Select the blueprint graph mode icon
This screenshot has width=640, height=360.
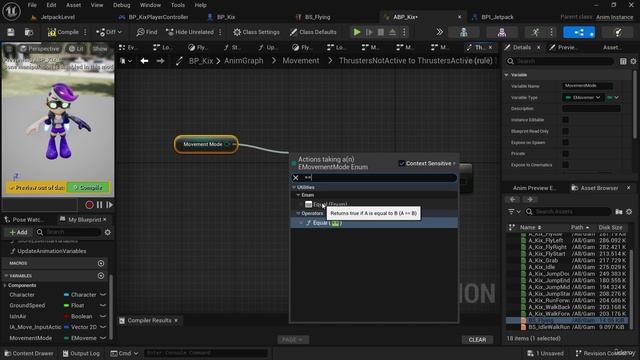579,32
